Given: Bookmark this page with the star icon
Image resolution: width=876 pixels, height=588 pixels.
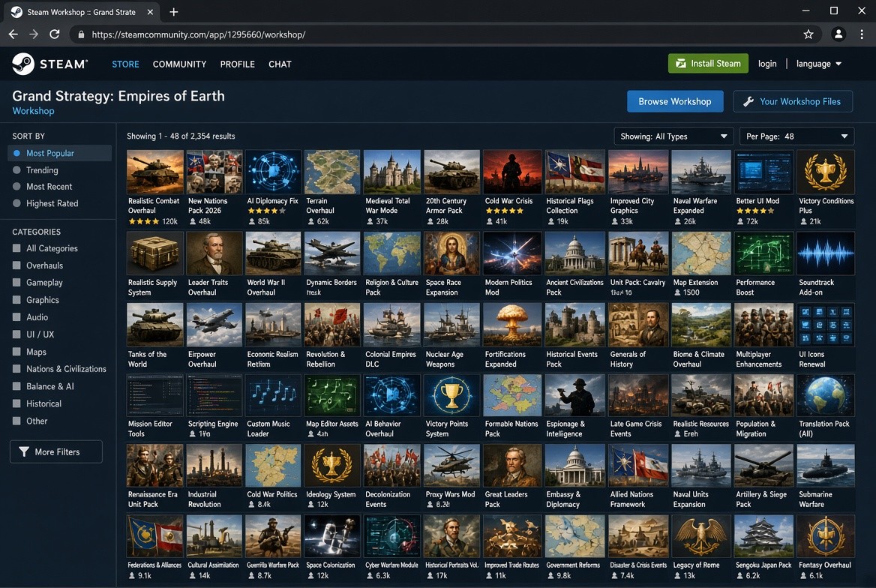Looking at the screenshot, I should pos(808,34).
